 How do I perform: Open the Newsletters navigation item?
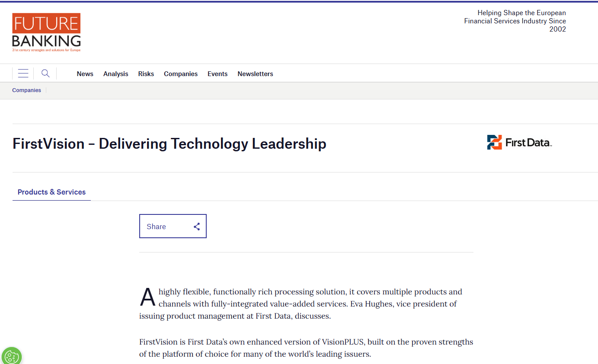coord(256,74)
